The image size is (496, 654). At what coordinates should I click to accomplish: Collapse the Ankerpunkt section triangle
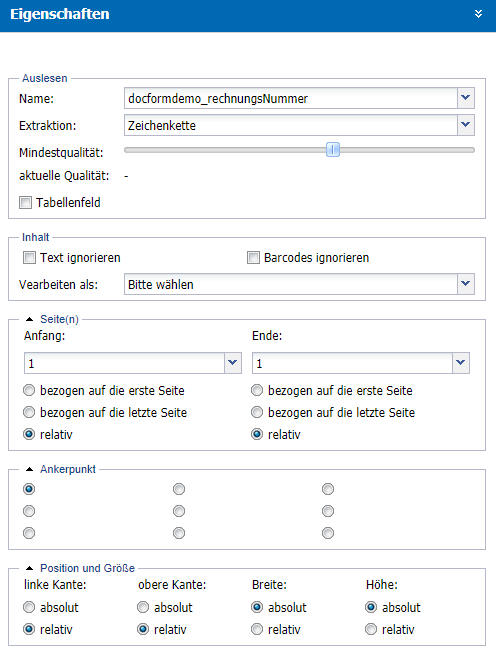coord(29,469)
